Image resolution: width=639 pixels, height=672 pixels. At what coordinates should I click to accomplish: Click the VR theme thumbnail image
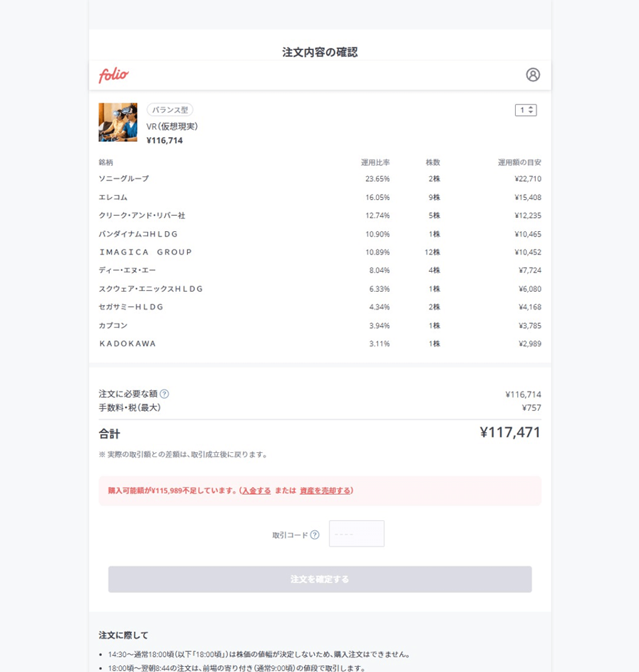tap(118, 122)
